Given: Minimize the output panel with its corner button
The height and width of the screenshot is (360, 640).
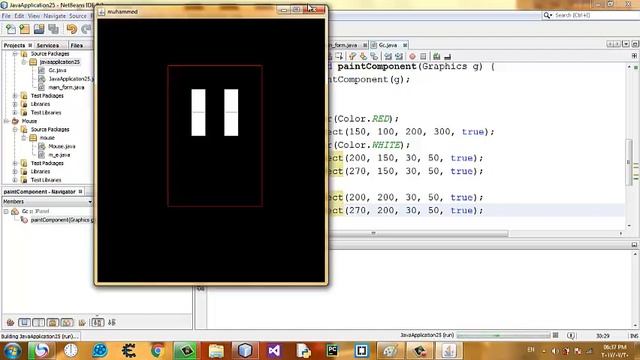Looking at the screenshot, I should pos(634,244).
